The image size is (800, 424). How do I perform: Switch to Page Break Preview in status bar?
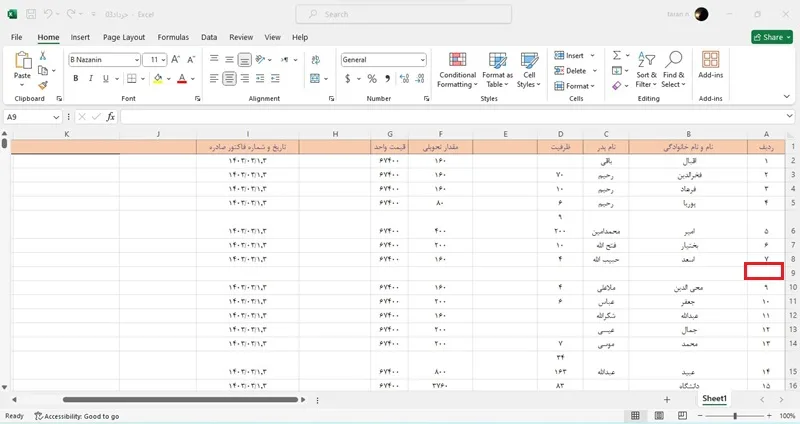(x=682, y=415)
